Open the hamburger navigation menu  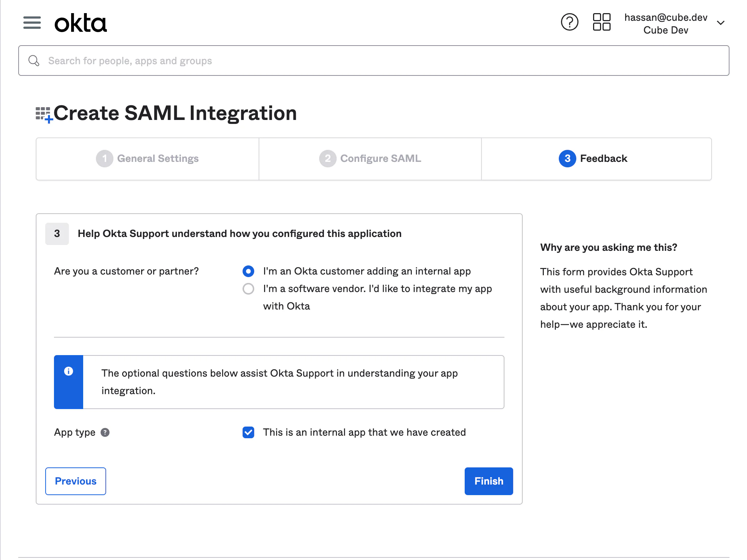tap(32, 23)
